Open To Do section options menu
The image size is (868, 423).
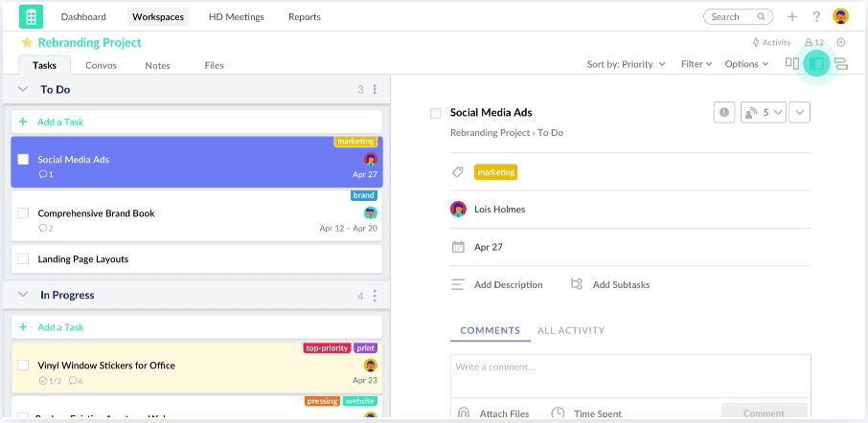(375, 90)
